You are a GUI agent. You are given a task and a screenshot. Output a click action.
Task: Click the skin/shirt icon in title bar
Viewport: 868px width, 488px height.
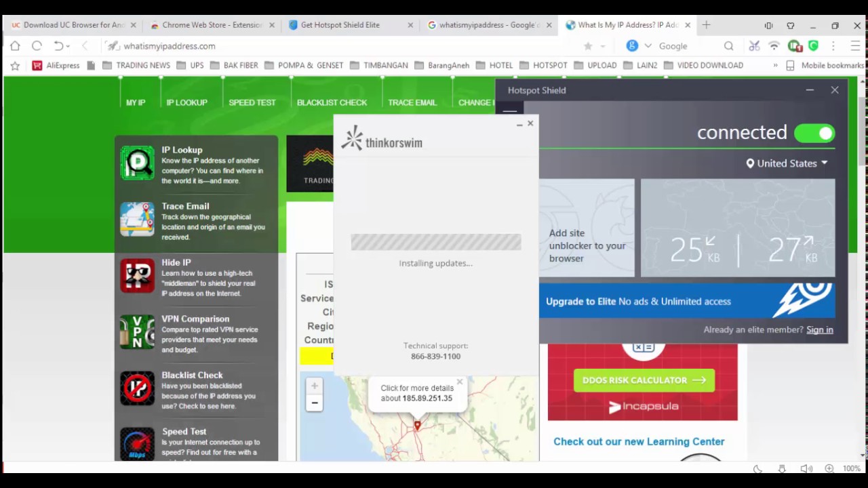pos(791,26)
